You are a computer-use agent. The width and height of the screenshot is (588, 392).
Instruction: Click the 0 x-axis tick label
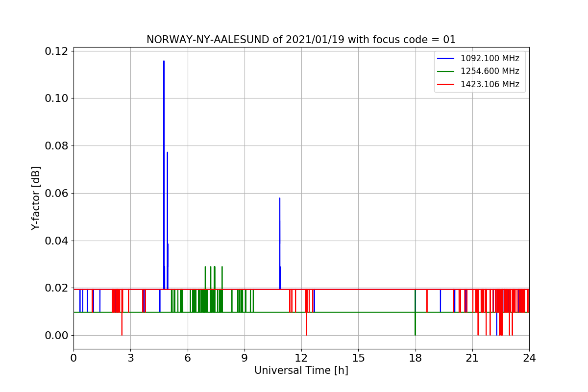coord(73,358)
